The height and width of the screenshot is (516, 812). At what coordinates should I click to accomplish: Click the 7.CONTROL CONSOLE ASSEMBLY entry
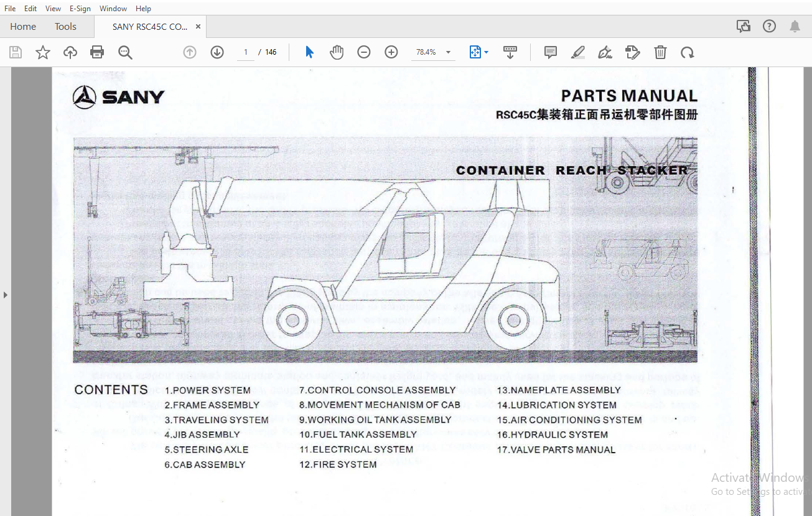point(378,390)
